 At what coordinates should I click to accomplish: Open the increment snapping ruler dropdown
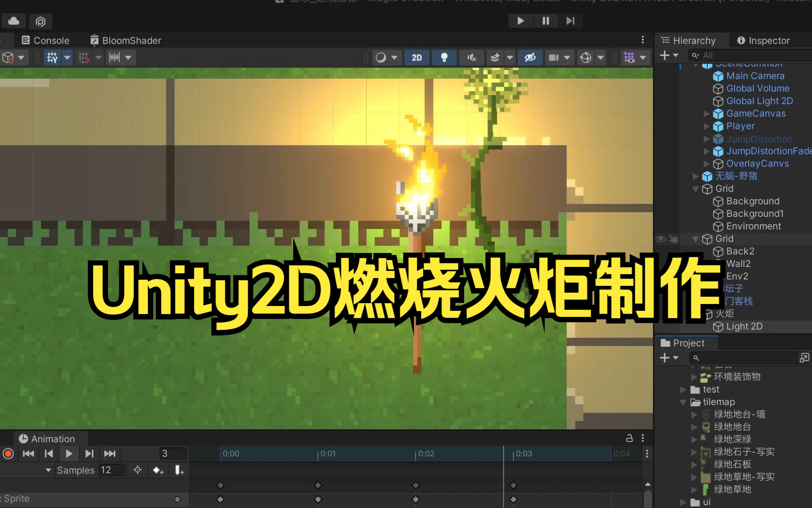pyautogui.click(x=128, y=58)
